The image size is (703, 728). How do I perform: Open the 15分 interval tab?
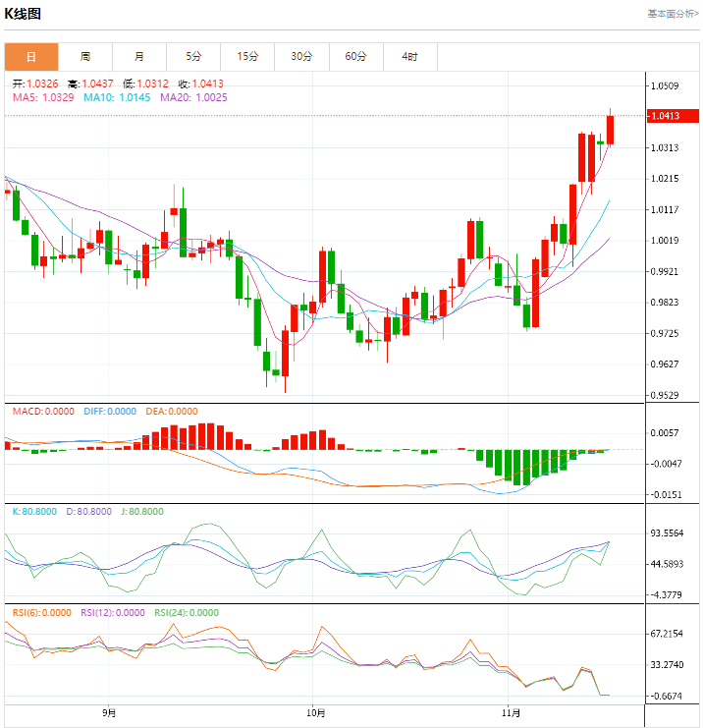pos(247,57)
